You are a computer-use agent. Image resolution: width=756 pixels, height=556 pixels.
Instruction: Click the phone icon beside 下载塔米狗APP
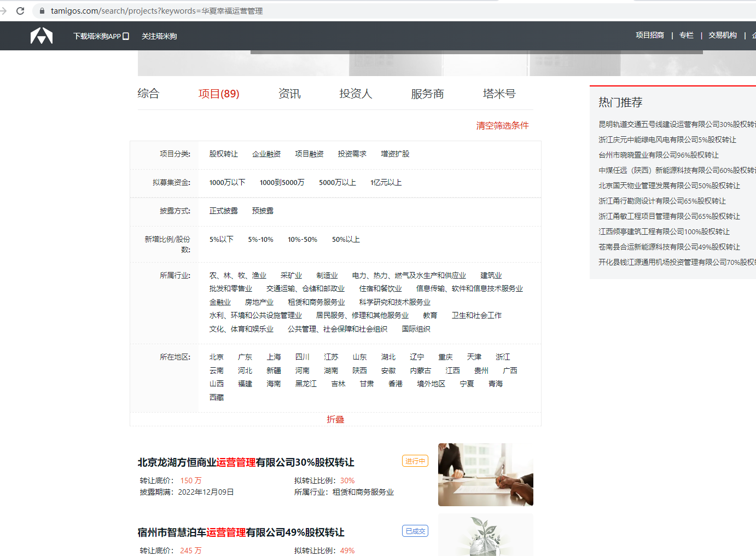click(126, 36)
